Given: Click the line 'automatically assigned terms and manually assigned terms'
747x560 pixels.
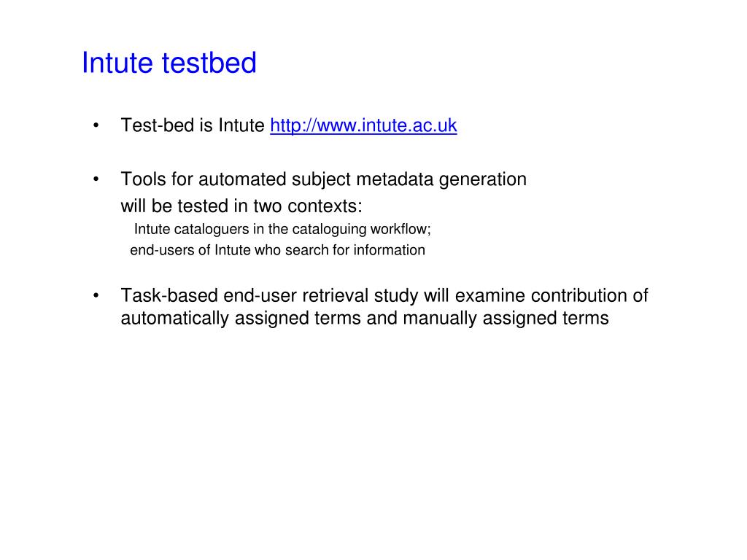Looking at the screenshot, I should 365,318.
